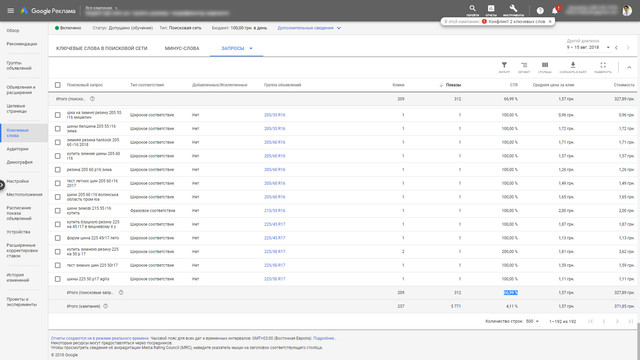The width and height of the screenshot is (640, 360).
Task: Go to the previous results page
Action: tap(604, 321)
